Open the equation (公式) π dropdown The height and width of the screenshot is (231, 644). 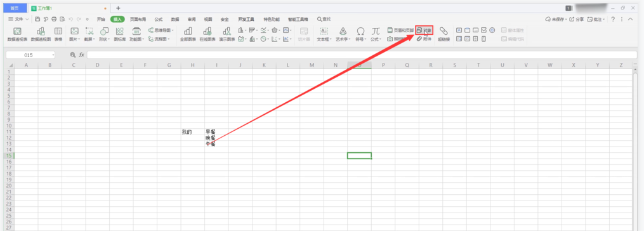(x=376, y=34)
